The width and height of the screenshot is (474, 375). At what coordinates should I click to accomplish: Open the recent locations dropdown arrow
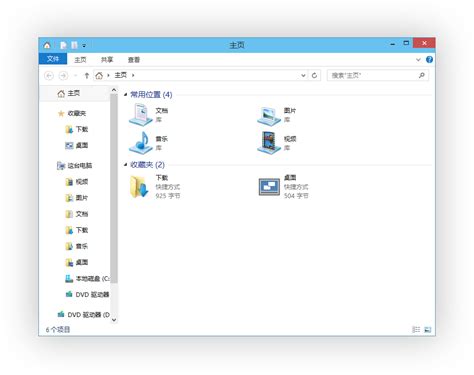(75, 76)
